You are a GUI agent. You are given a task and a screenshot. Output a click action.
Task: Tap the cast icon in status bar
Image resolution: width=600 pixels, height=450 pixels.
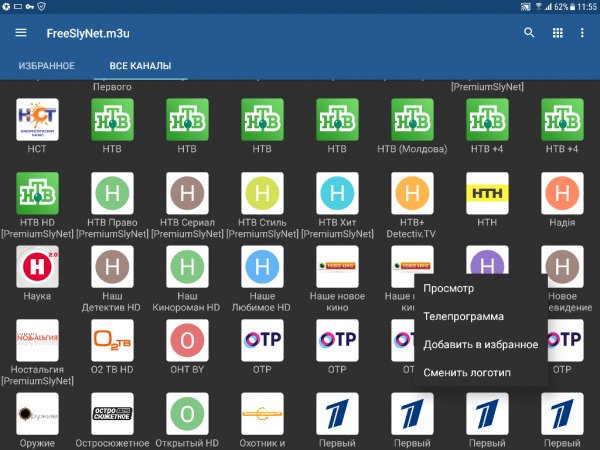[525, 7]
